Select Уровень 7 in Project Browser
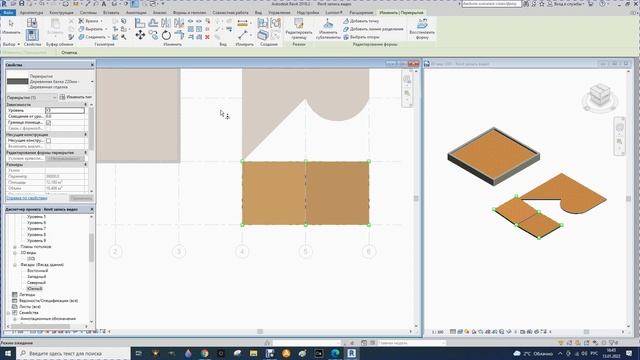 click(x=36, y=229)
